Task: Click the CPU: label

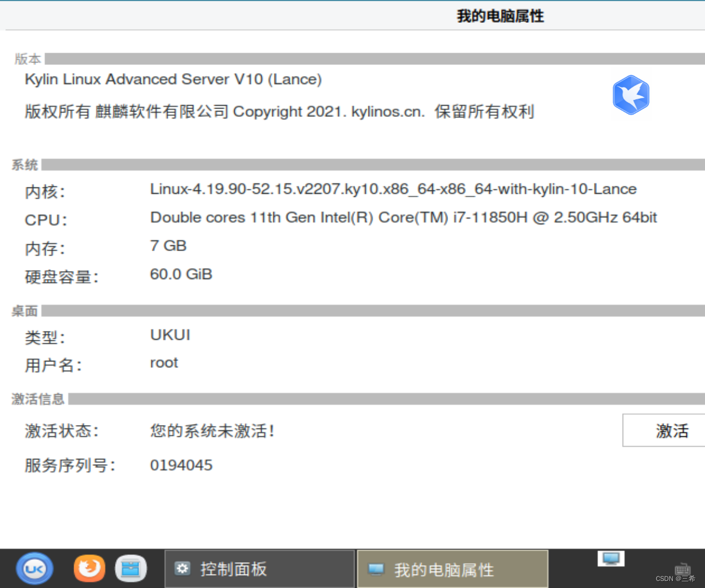Action: tap(46, 220)
